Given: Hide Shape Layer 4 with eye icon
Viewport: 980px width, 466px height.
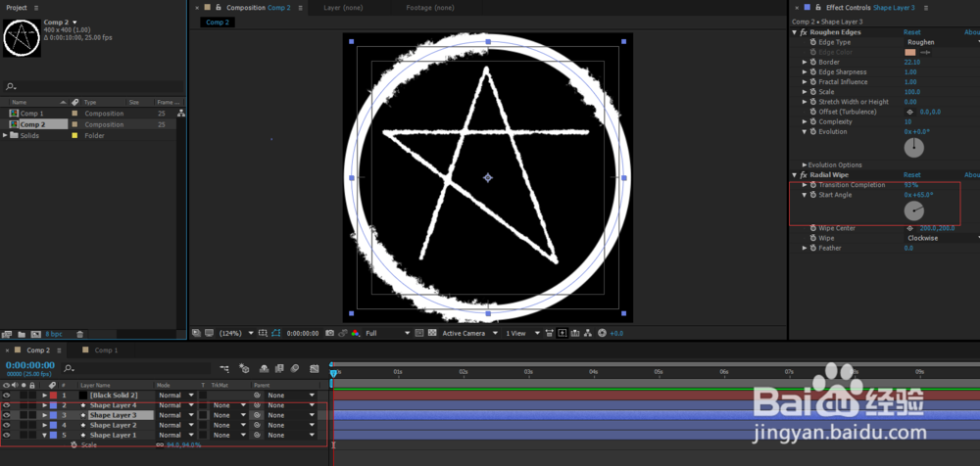Looking at the screenshot, I should pyautogui.click(x=6, y=405).
